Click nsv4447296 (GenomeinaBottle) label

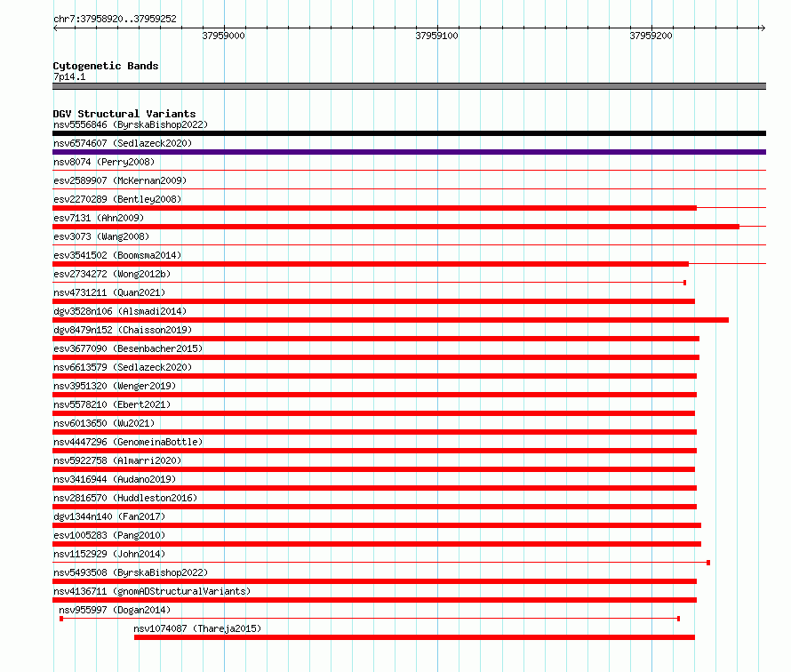[x=128, y=442]
